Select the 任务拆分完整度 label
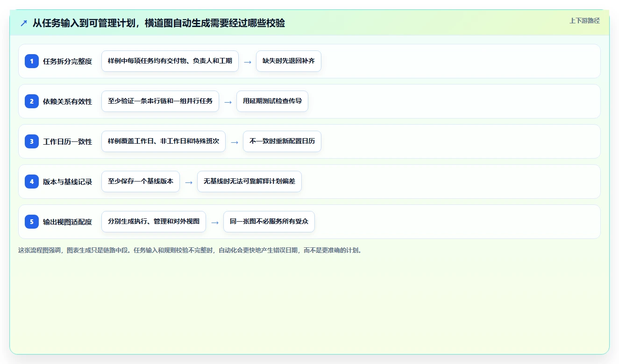The image size is (619, 364). tap(67, 61)
